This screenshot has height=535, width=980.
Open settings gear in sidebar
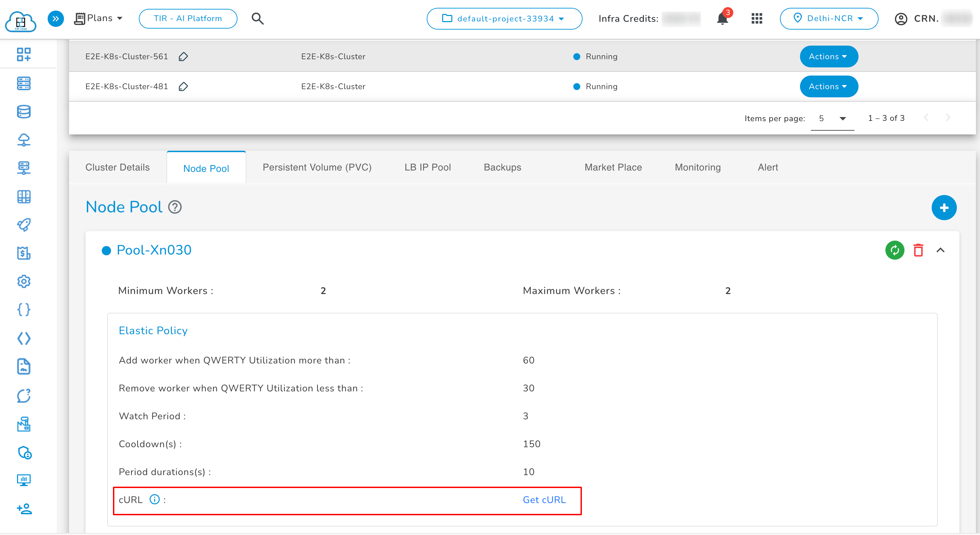point(23,281)
